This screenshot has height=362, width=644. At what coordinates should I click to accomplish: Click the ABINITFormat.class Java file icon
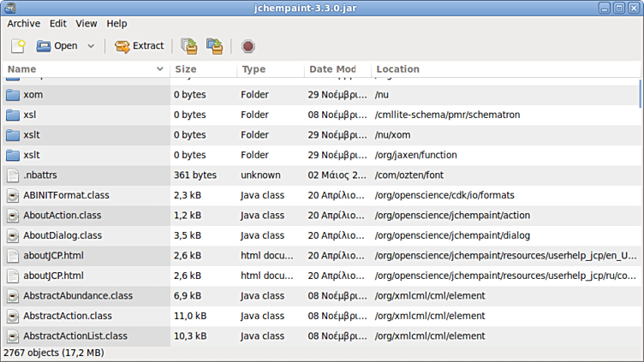click(x=13, y=195)
